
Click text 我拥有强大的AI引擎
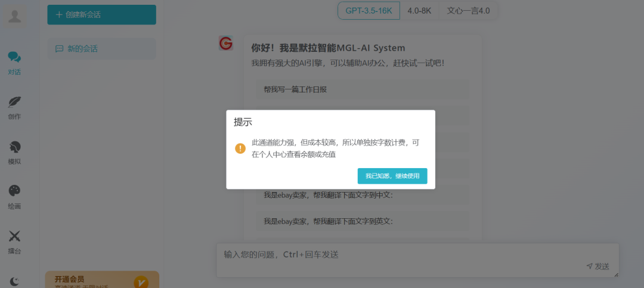(348, 64)
